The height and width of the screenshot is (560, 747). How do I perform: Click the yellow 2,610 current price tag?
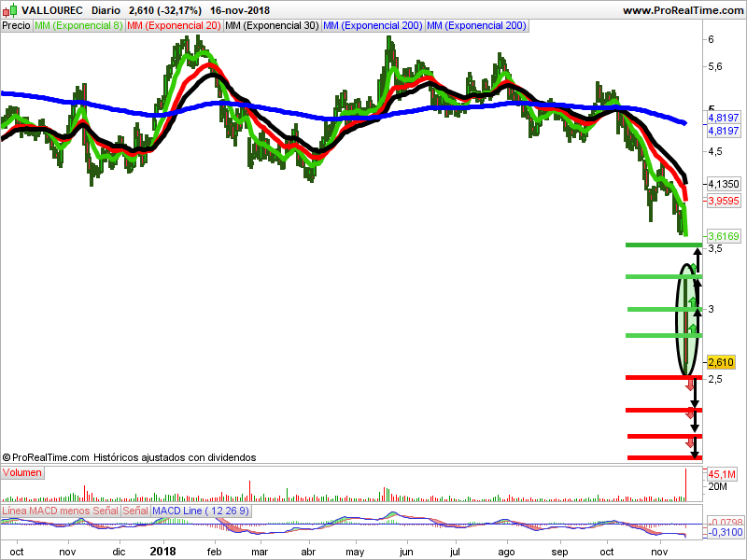click(x=722, y=362)
